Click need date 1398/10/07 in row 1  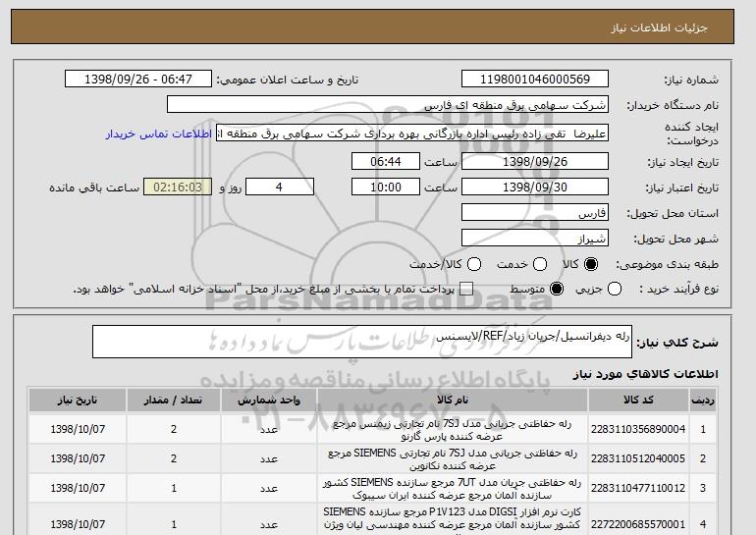[78, 429]
